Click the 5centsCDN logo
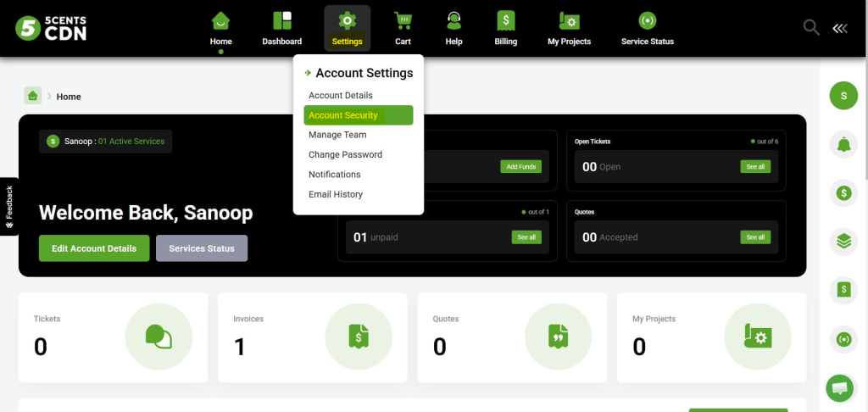 click(51, 28)
